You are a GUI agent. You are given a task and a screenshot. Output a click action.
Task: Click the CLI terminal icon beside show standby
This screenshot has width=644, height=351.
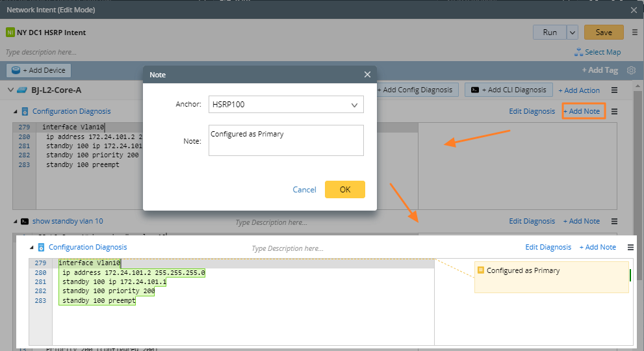[25, 221]
